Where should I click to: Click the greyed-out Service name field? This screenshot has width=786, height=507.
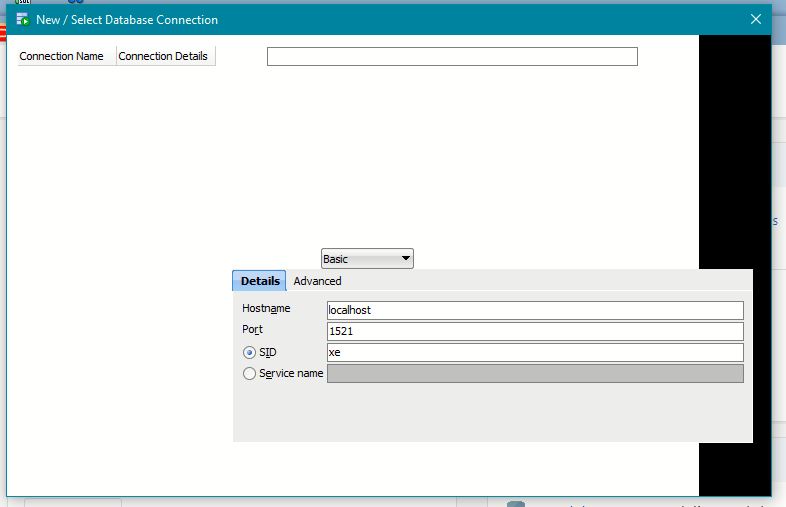tap(535, 374)
